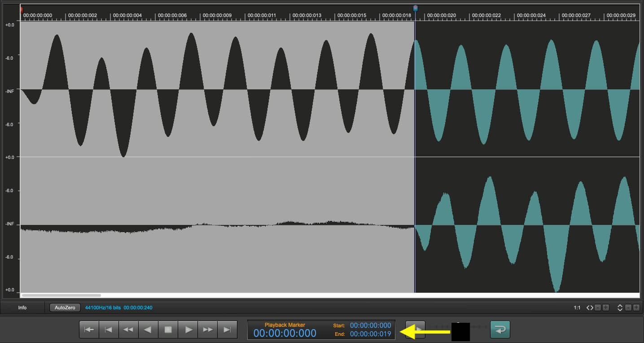This screenshot has height=343, width=644.
Task: Open the Info tab
Action: [22, 308]
